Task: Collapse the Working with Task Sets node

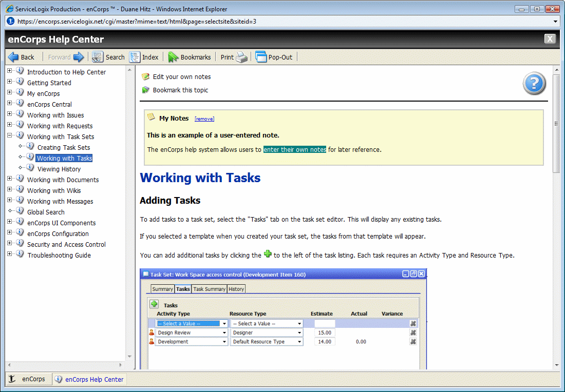Action: point(10,135)
